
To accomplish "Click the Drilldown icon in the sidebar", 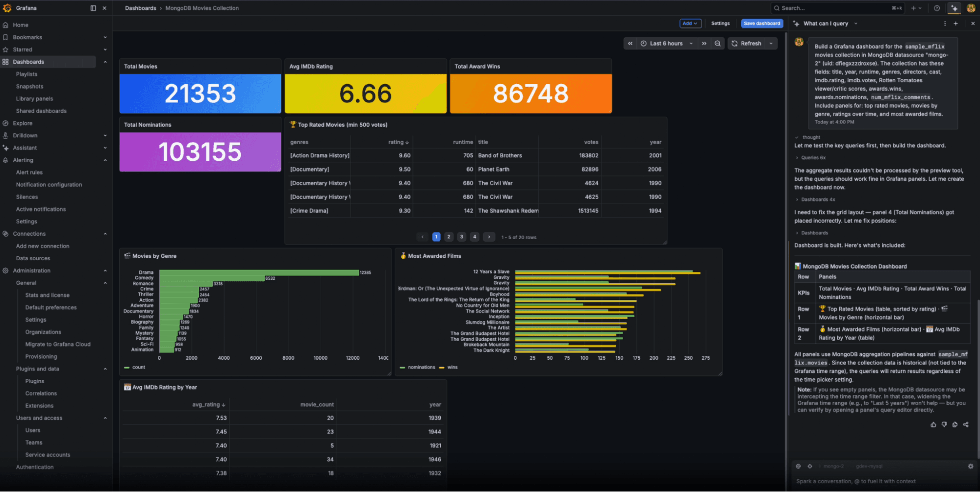I will click(5, 135).
